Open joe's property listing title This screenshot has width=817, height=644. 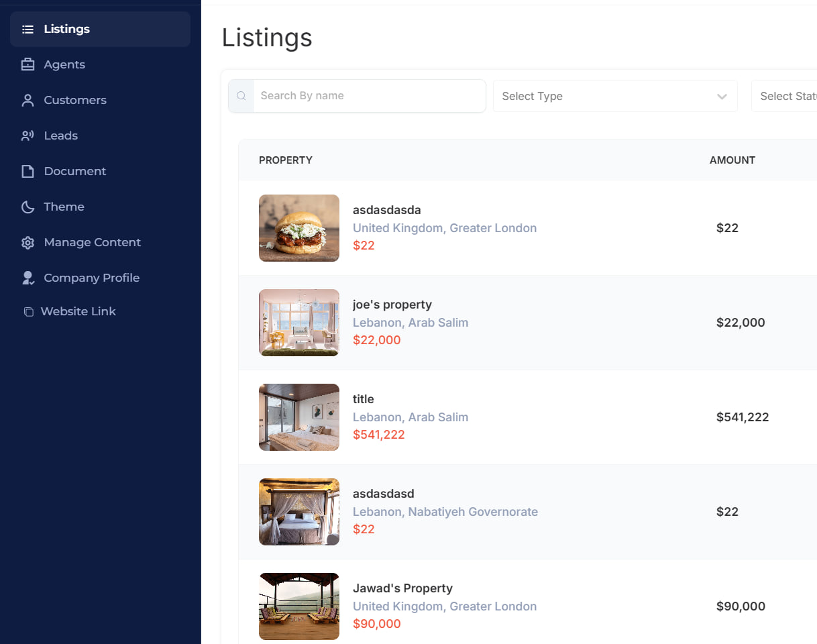pos(392,305)
